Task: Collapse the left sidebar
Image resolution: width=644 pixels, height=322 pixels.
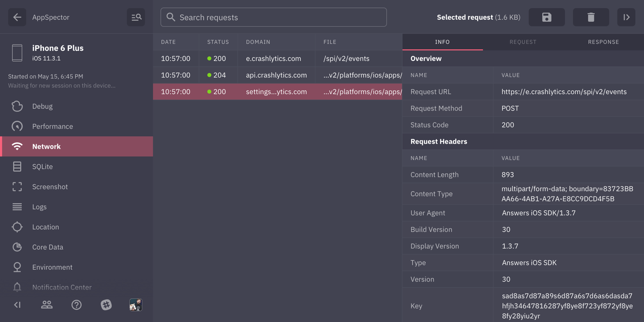Action: pyautogui.click(x=17, y=305)
